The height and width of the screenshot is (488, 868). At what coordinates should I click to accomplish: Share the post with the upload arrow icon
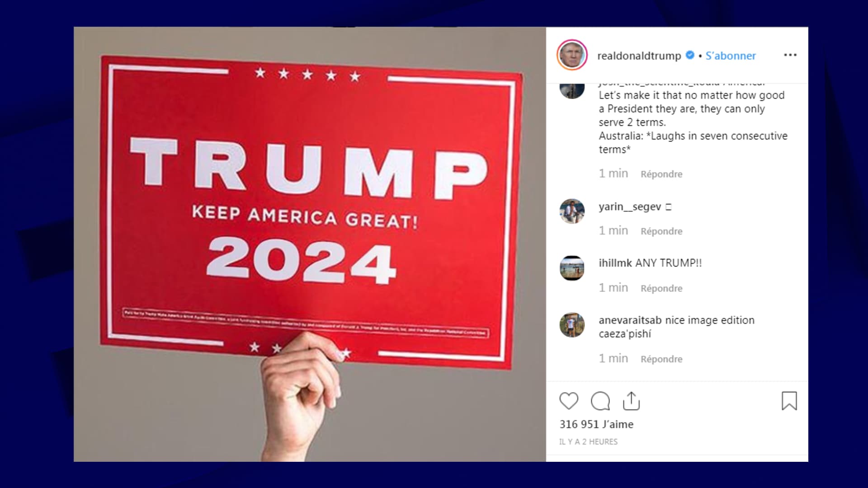coord(631,401)
